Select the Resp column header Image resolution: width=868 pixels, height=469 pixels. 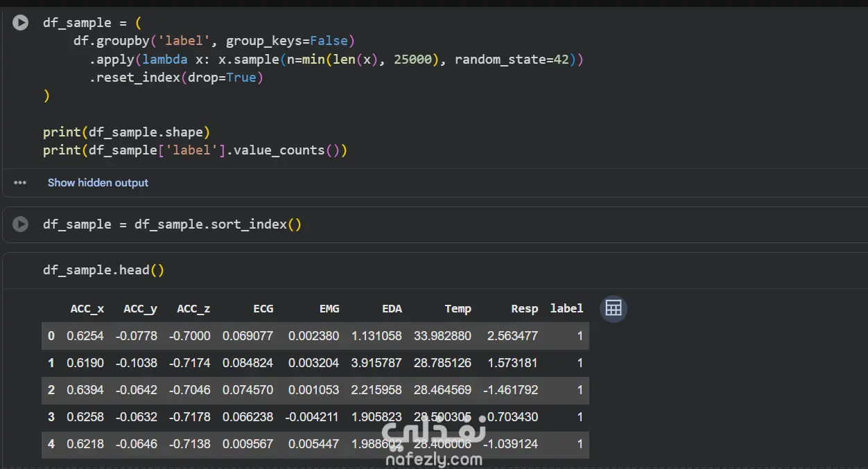click(524, 309)
